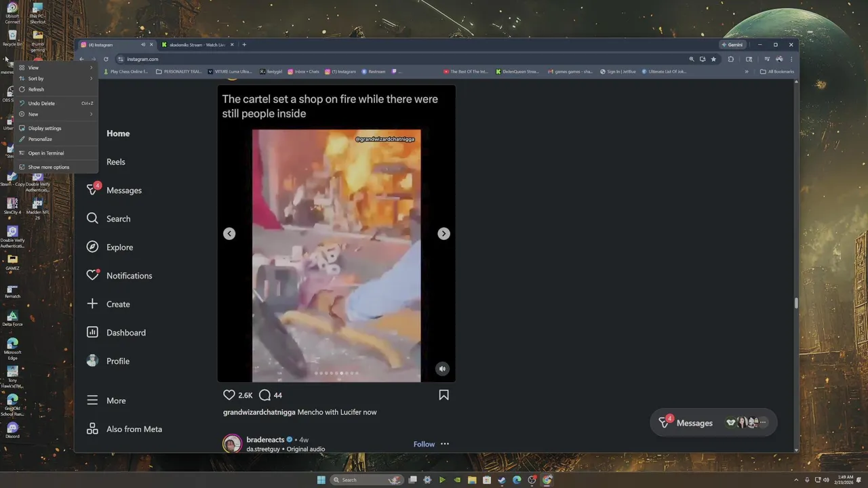Select the Discord desktop shortcut
The image size is (868, 488).
[x=12, y=430]
